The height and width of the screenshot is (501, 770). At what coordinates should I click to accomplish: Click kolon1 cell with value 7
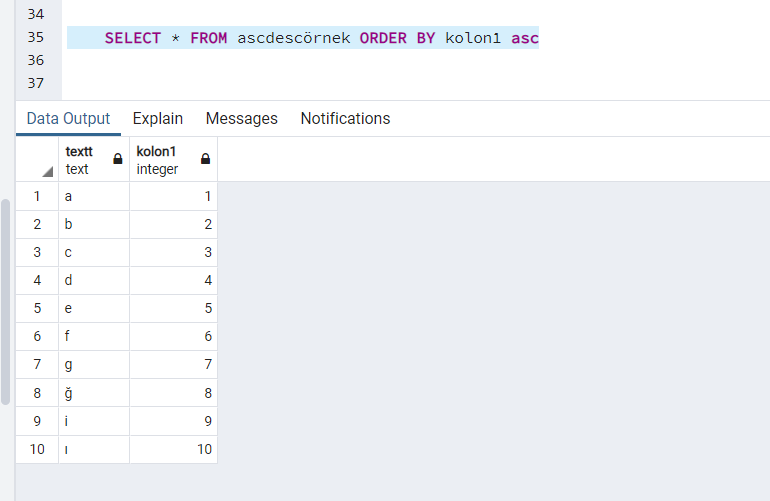(x=173, y=364)
